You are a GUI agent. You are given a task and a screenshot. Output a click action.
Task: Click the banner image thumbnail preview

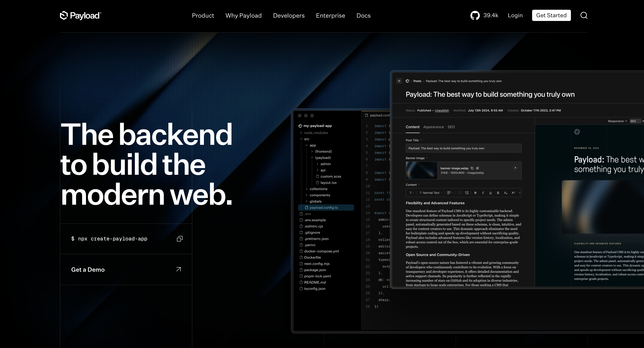coord(422,170)
